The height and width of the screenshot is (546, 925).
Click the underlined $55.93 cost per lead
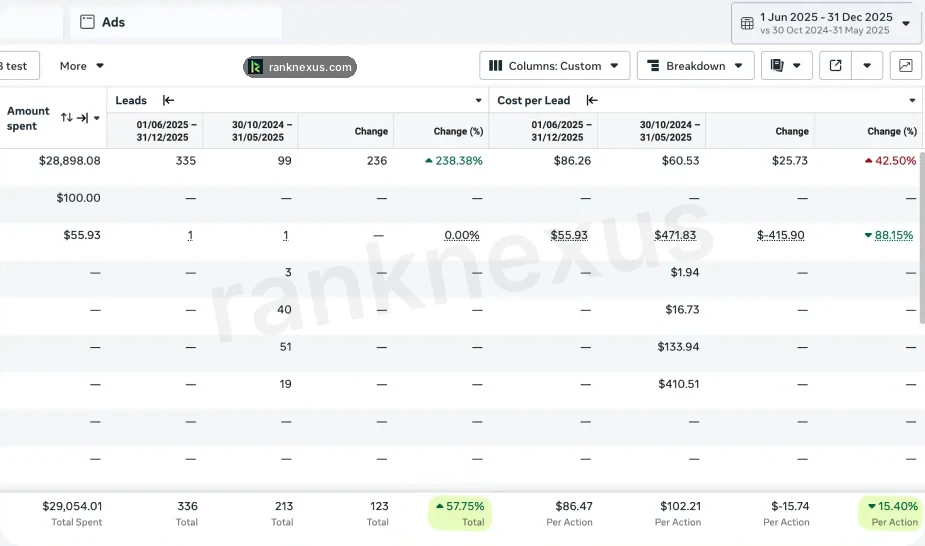click(569, 235)
